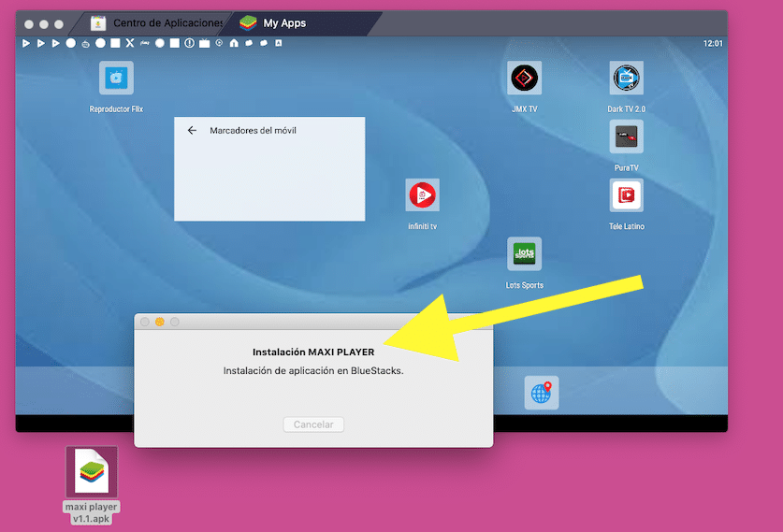783x532 pixels.
Task: Go back using the Marcadores del móvil arrow
Action: pyautogui.click(x=192, y=130)
